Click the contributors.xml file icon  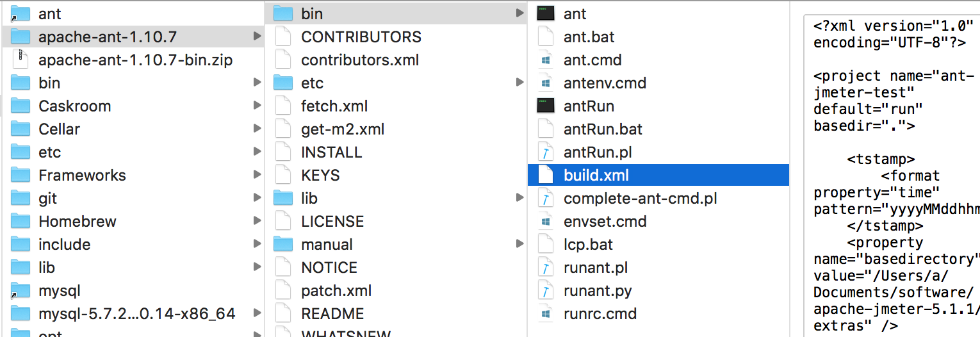[283, 60]
